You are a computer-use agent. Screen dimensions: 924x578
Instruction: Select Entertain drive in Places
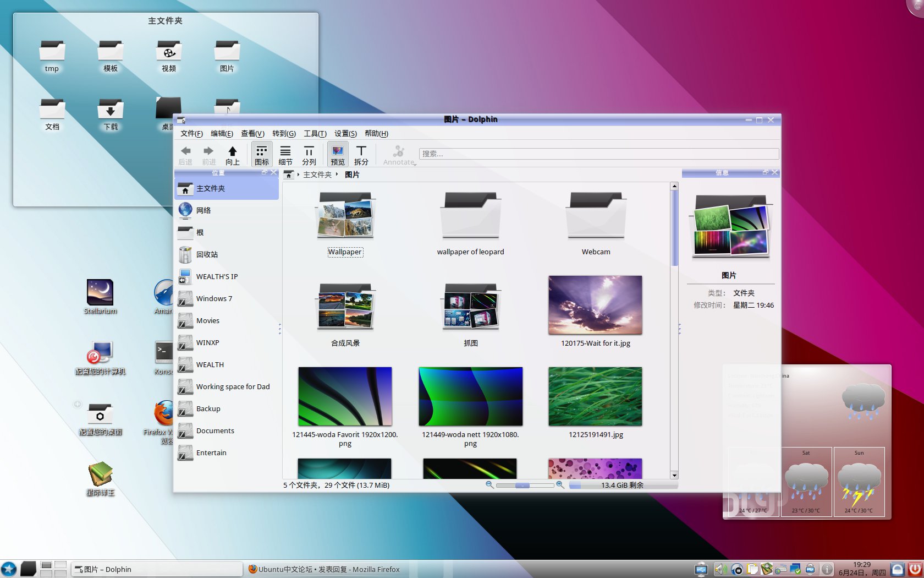point(227,452)
